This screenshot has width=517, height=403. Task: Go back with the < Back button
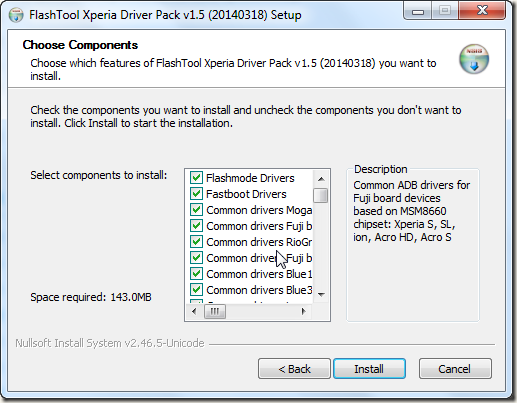[294, 369]
